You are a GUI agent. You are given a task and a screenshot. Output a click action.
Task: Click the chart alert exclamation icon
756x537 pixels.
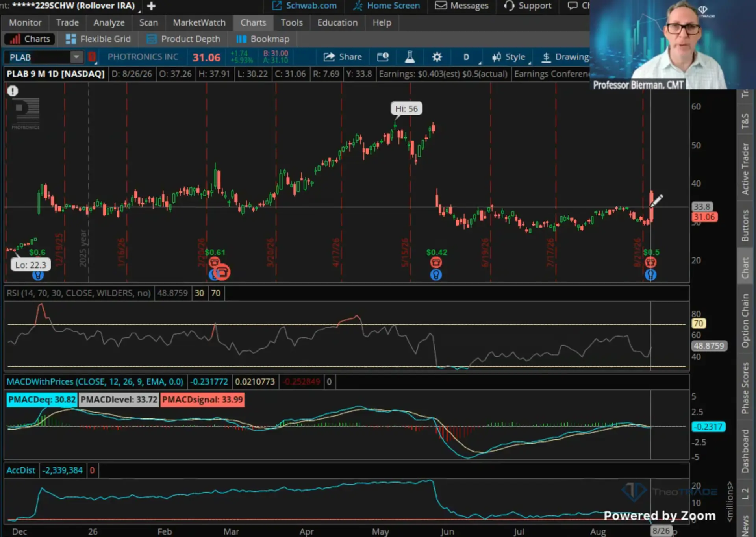[x=13, y=91]
